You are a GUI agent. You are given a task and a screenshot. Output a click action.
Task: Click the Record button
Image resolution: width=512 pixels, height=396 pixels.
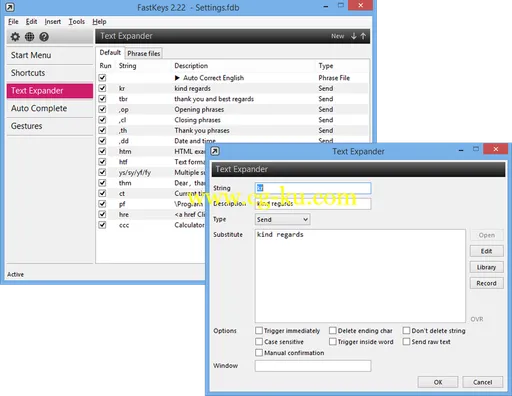point(486,283)
